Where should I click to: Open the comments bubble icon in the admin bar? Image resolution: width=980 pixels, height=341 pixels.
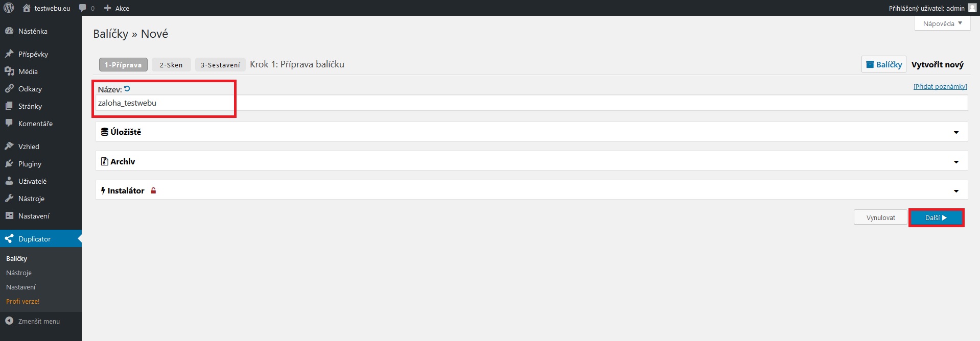click(x=83, y=8)
